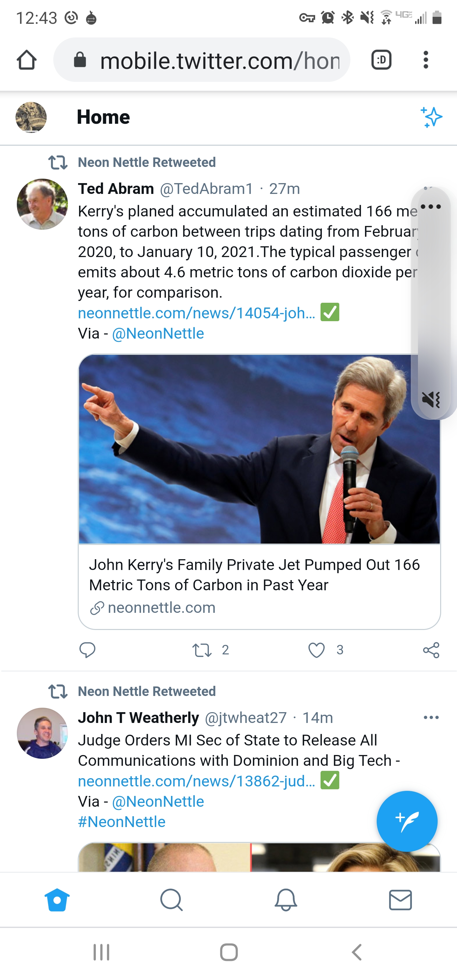Switch to the Notifications tab
The height and width of the screenshot is (980, 457).
point(286,900)
